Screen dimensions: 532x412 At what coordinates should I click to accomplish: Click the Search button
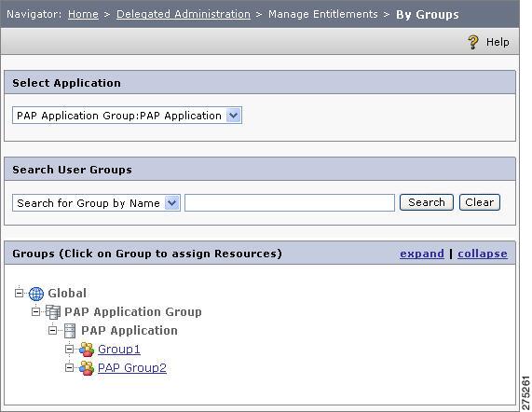[427, 202]
